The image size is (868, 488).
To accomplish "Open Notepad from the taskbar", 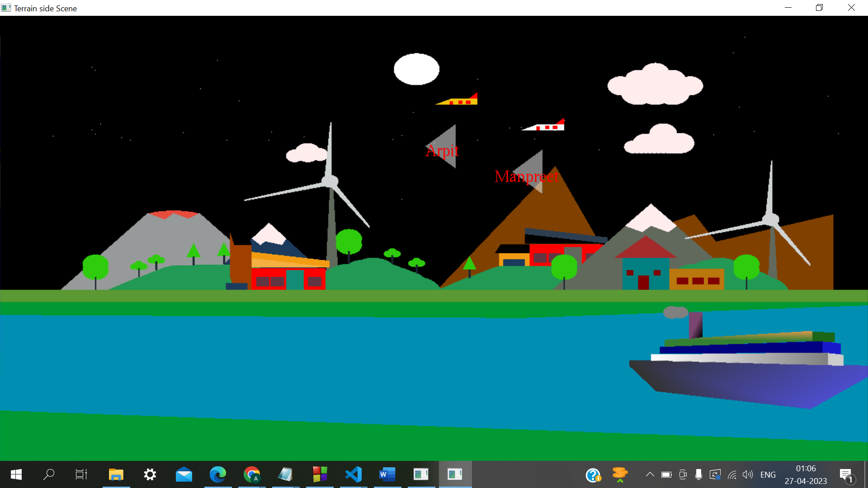I will click(x=286, y=474).
